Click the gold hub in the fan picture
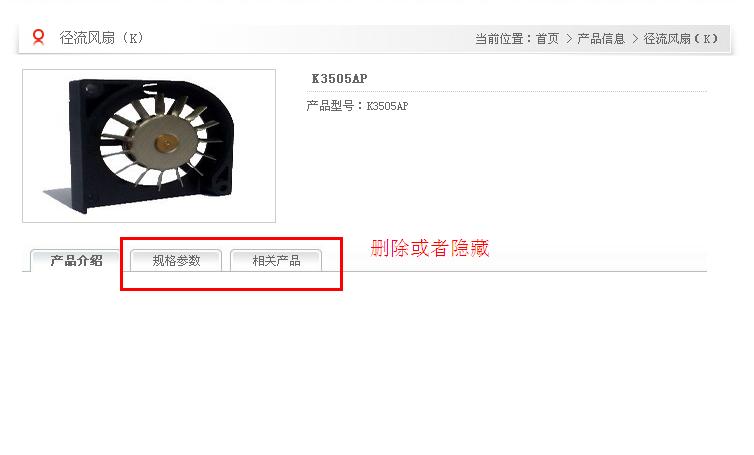 166,142
